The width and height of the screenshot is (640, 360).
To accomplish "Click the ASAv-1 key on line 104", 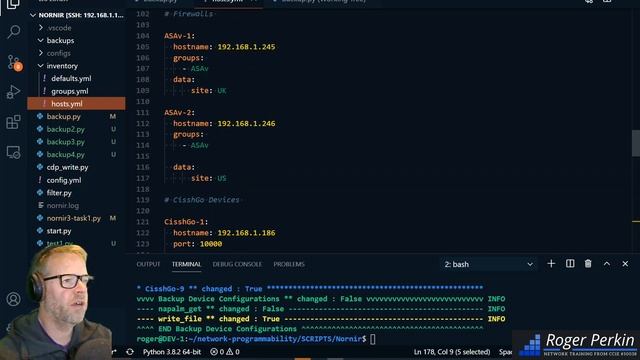I will pos(178,36).
